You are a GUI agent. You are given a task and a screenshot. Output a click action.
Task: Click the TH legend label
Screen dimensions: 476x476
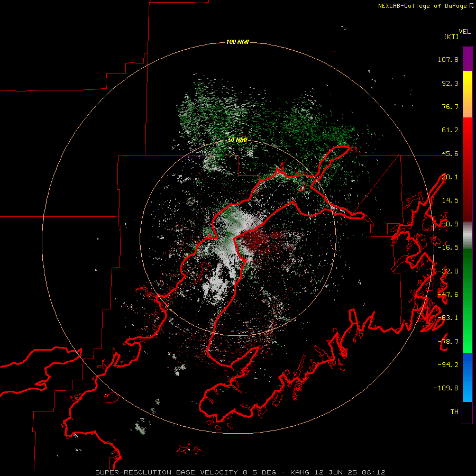click(454, 412)
